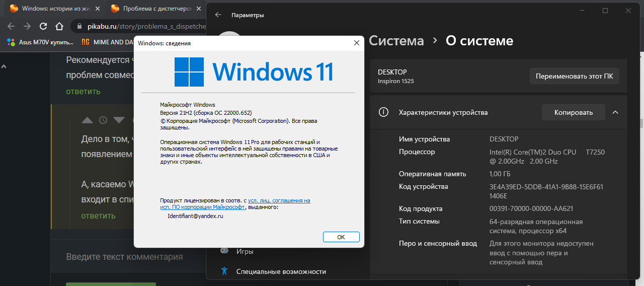
Task: Open the "Asus M70V купить" bookmark
Action: point(40,42)
